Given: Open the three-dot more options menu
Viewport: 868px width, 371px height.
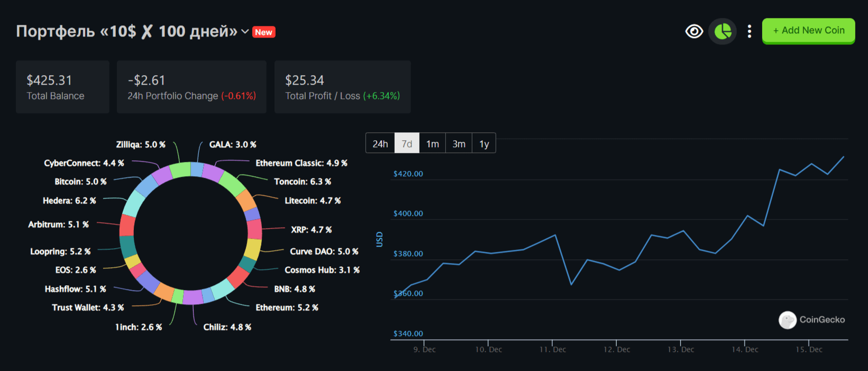Looking at the screenshot, I should [749, 31].
